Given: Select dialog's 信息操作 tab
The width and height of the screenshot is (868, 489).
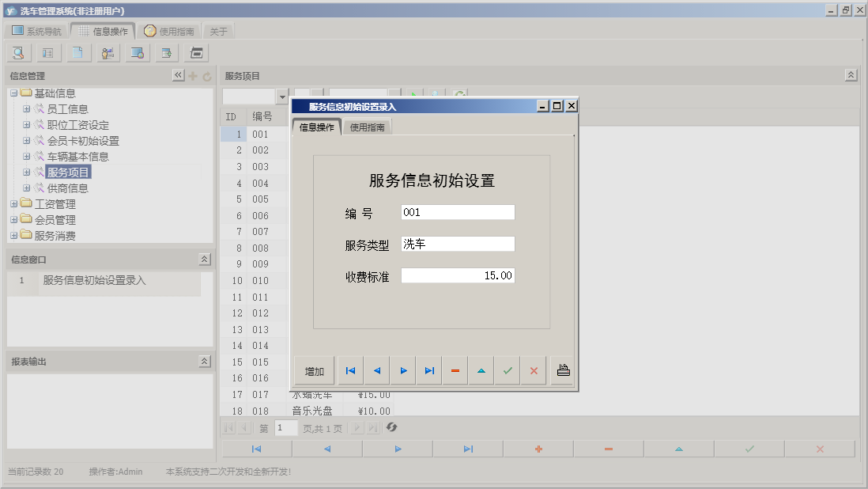Looking at the screenshot, I should click(317, 127).
